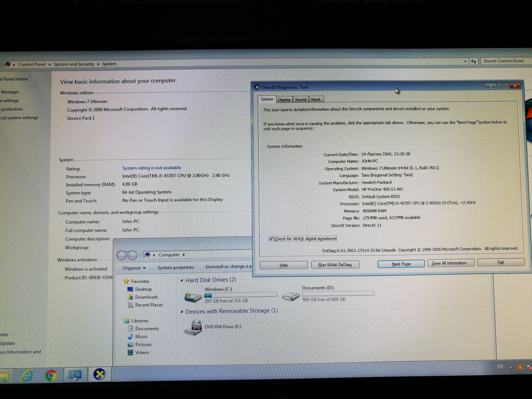Click System properties in explorer toolbar
Image resolution: width=532 pixels, height=399 pixels.
pyautogui.click(x=176, y=267)
